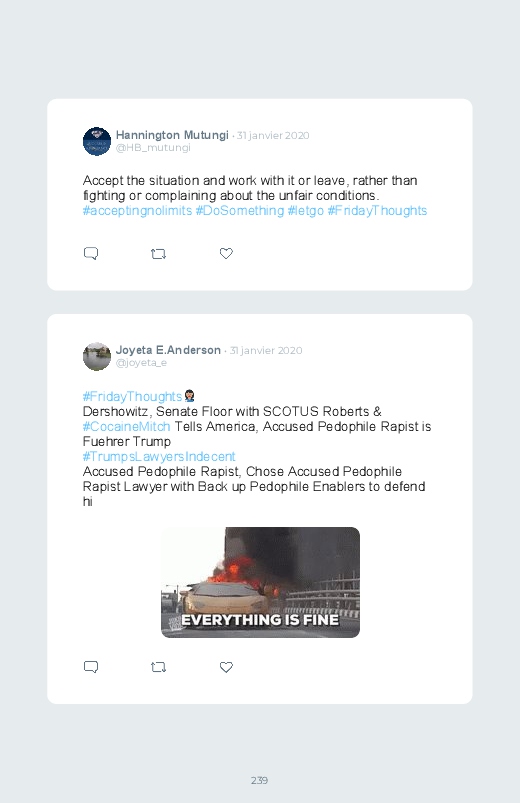Like Joyeta E.Anderson's tweet with the heart
The width and height of the screenshot is (520, 803).
(226, 667)
